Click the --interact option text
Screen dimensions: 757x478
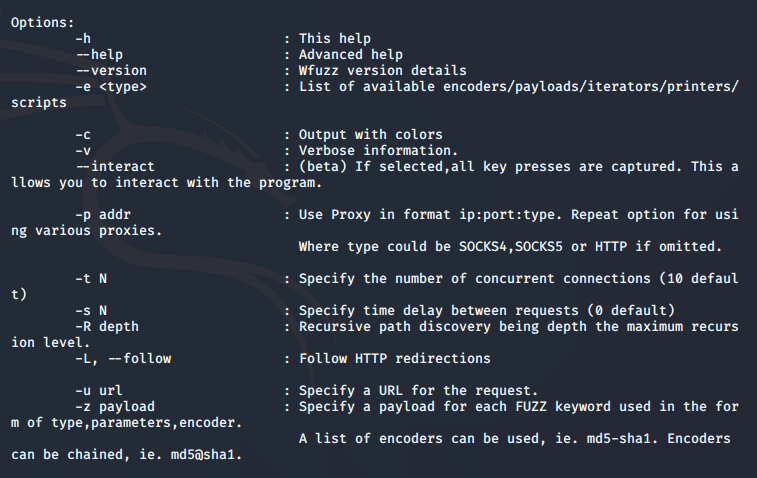tap(115, 167)
